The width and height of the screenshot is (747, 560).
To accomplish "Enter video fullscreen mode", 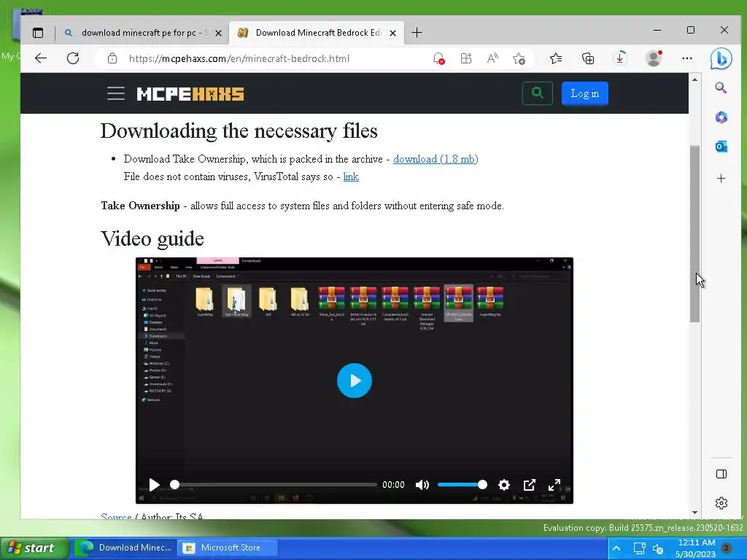I will click(554, 485).
